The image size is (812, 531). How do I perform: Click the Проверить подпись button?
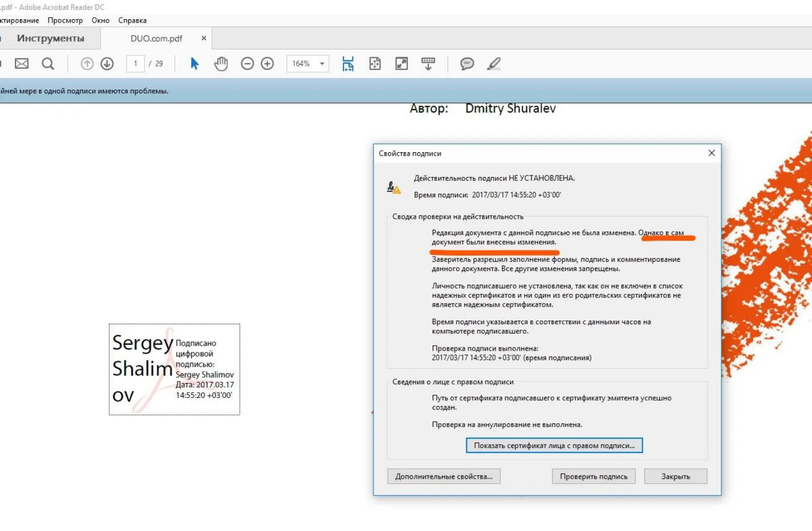[x=594, y=477]
